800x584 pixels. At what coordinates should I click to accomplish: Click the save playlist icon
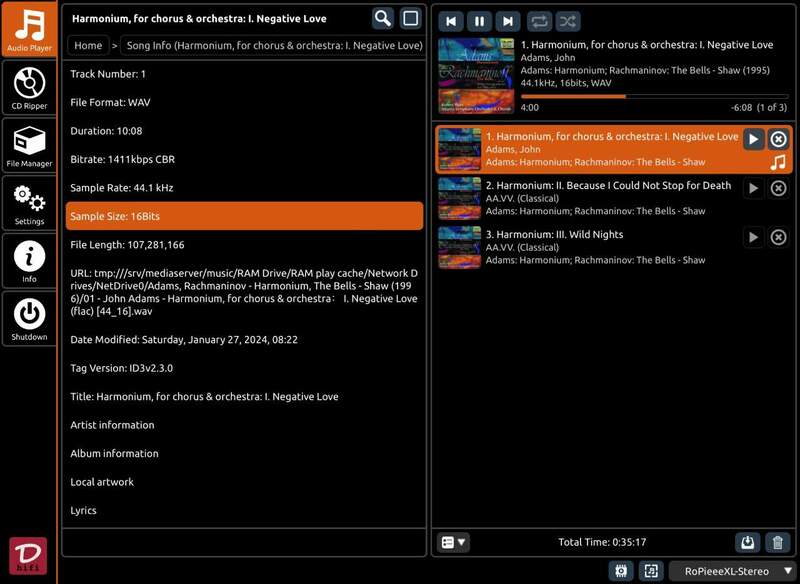tap(747, 542)
